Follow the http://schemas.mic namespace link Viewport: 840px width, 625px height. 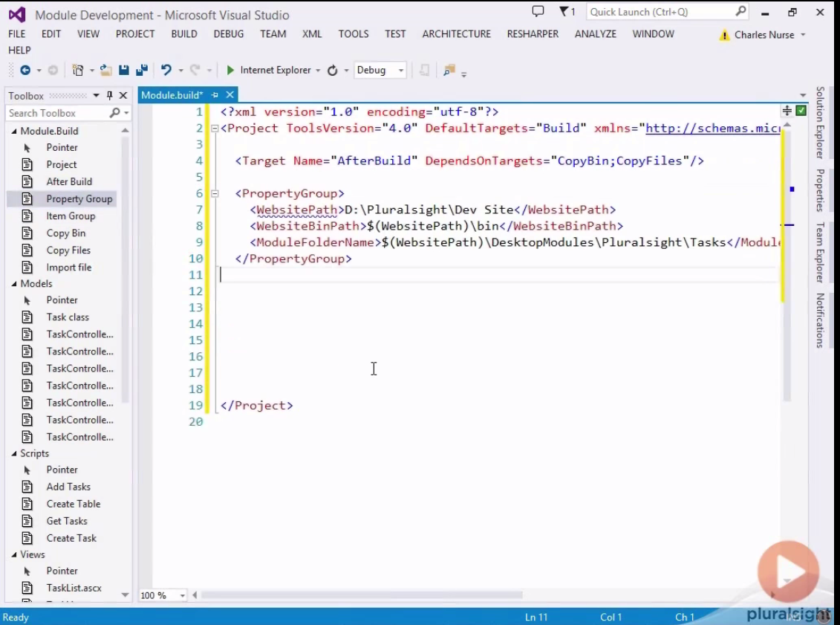pos(712,128)
